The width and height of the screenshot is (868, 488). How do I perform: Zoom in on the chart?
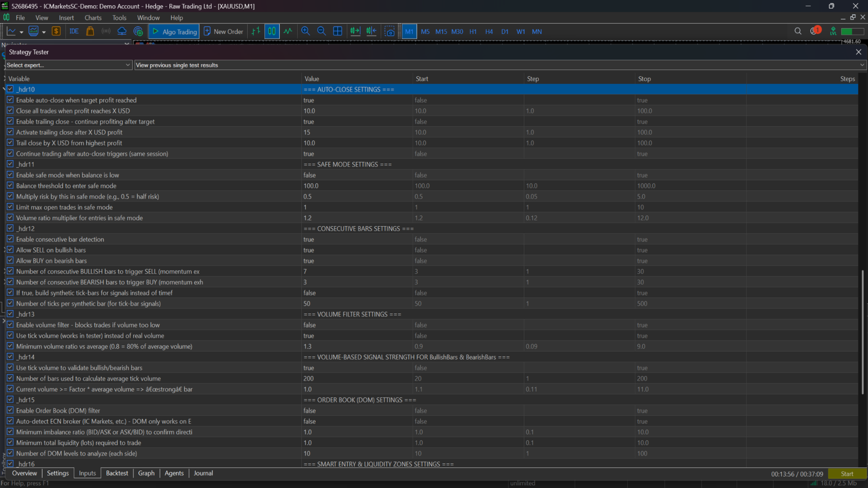click(x=305, y=31)
